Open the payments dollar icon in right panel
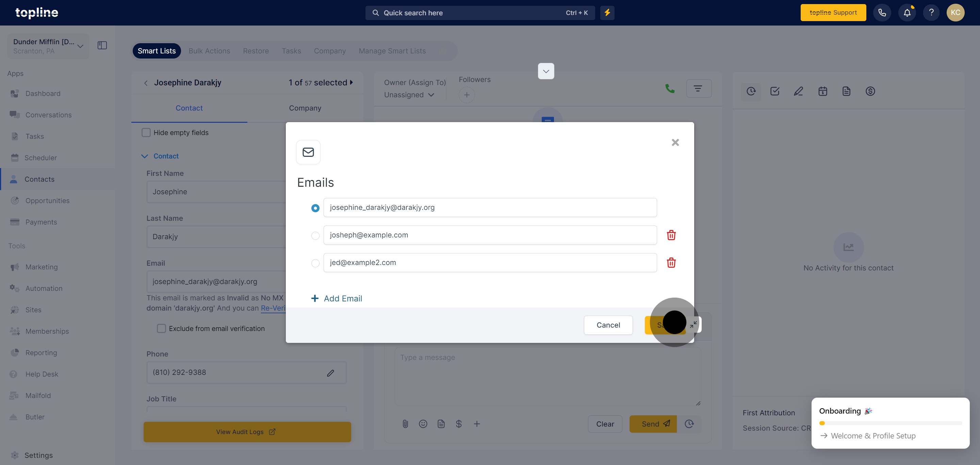980x465 pixels. tap(870, 91)
